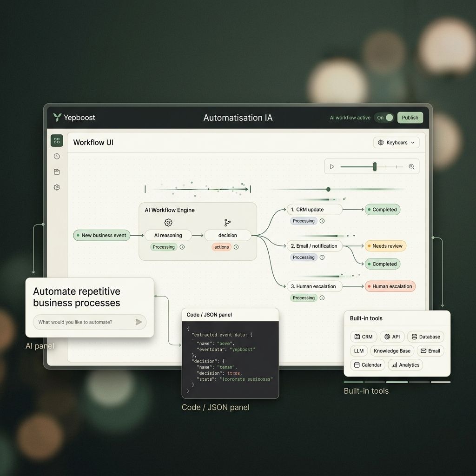Click the info icon next to AI reasoning Processing
Image resolution: width=476 pixels, height=476 pixels.
click(182, 247)
